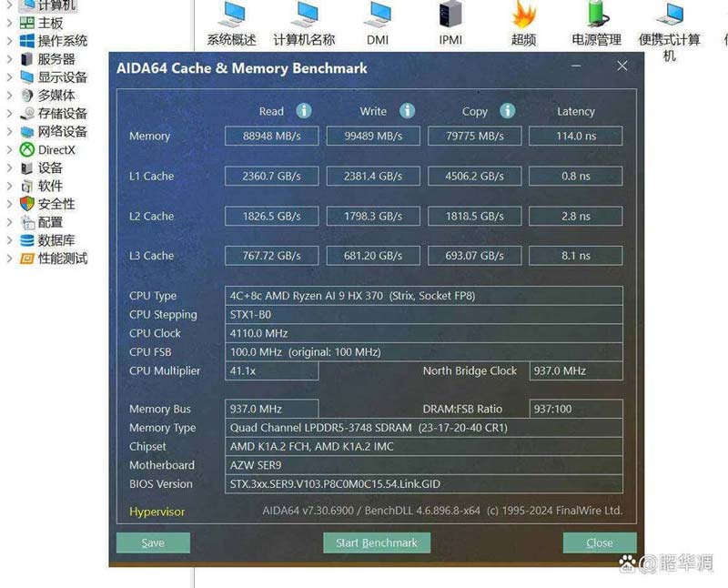This screenshot has height=588, width=728.
Task: Click the DirectX Xbox-style icon in the tree
Action: pyautogui.click(x=27, y=149)
